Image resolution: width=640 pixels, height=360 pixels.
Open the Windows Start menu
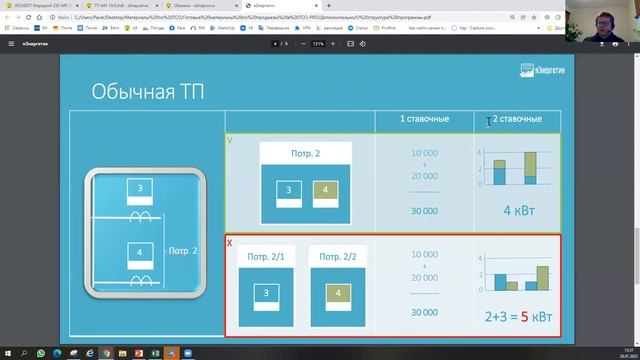pos(7,353)
